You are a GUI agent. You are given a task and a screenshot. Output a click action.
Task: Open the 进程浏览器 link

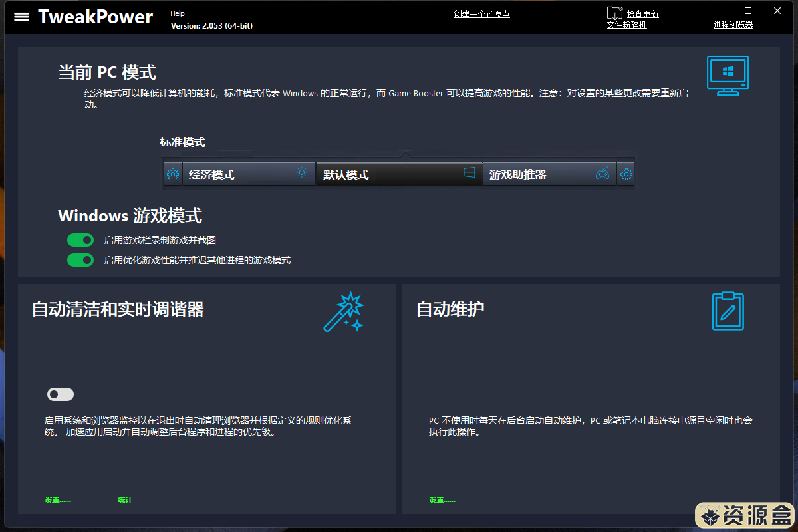pyautogui.click(x=733, y=25)
